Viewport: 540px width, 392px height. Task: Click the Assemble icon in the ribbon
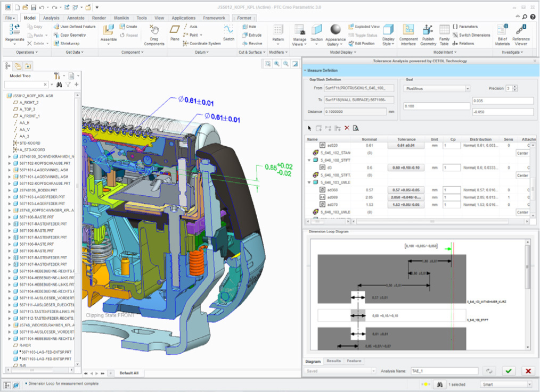pyautogui.click(x=109, y=31)
